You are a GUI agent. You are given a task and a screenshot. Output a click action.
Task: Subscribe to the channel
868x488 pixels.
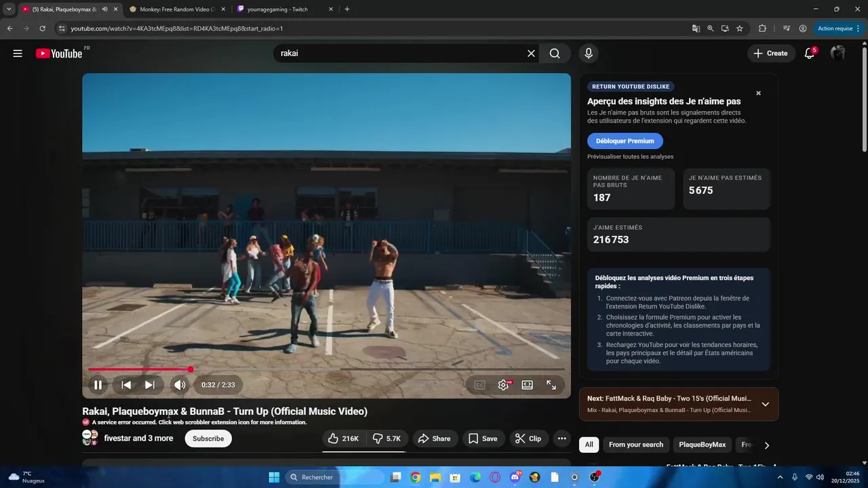pyautogui.click(x=208, y=439)
